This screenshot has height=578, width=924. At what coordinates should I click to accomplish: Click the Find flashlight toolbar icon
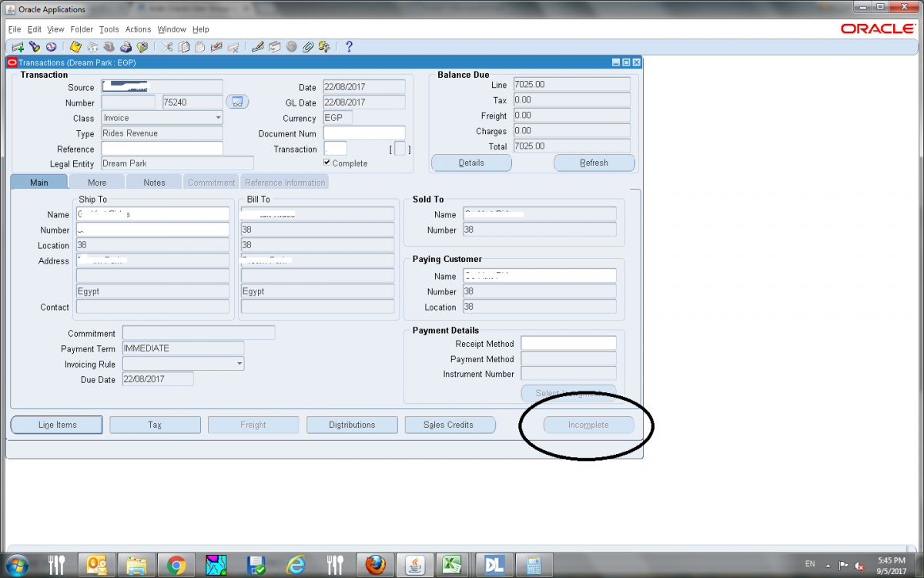click(35, 47)
